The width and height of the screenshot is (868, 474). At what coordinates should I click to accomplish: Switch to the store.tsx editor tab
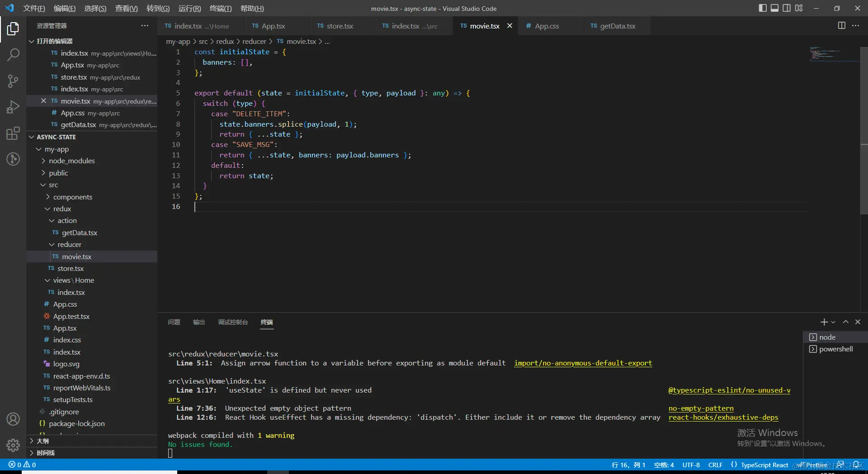tap(340, 26)
